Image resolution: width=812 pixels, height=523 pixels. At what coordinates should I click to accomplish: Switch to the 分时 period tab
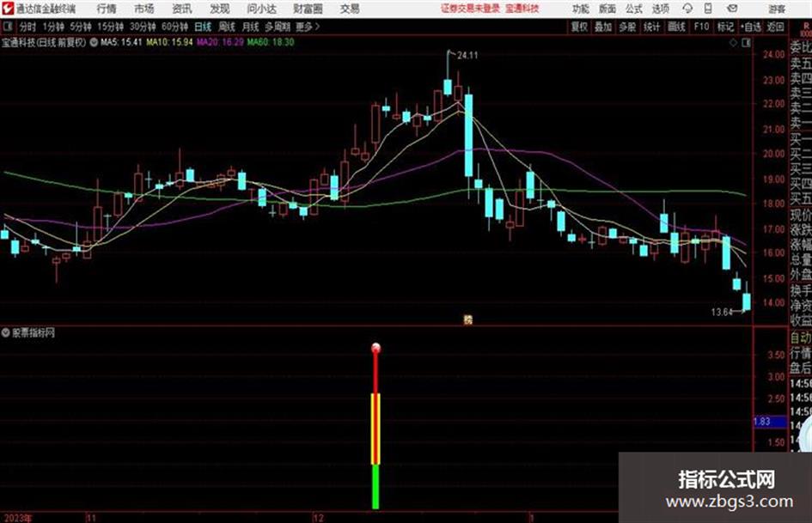click(x=27, y=27)
